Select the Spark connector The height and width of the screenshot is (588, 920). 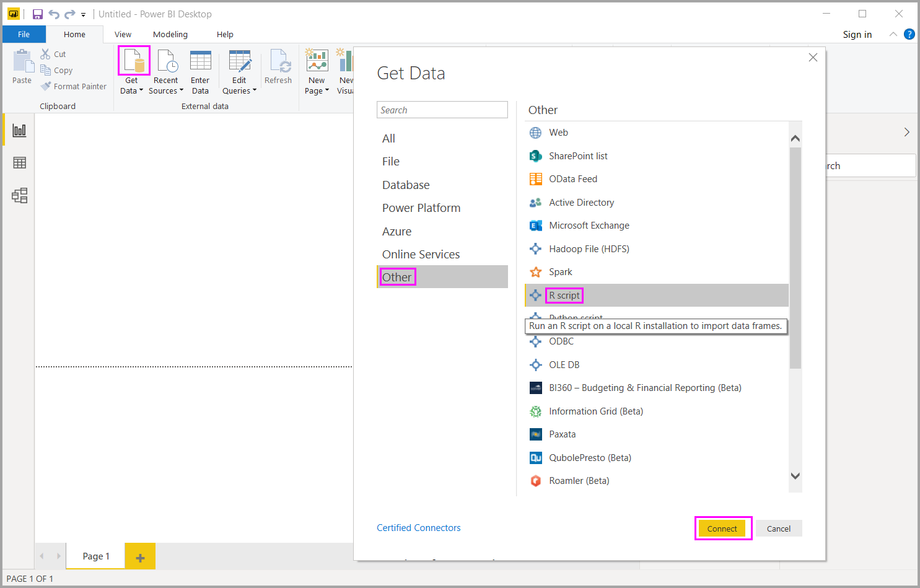point(657,272)
